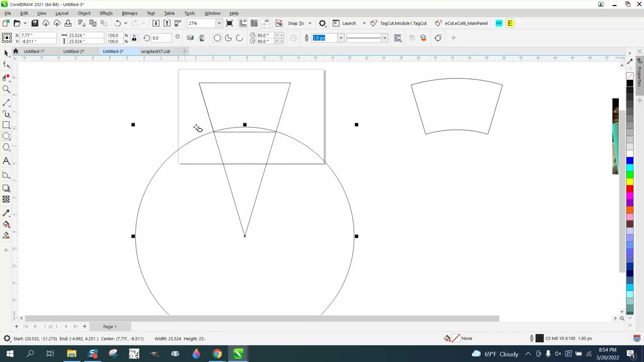Choose the Arc shape mode
Image resolution: width=644 pixels, height=362 pixels.
(239, 38)
